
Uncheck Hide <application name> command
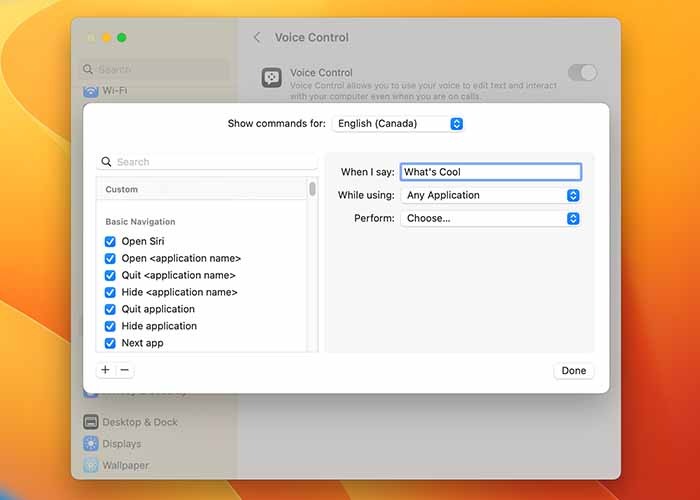click(x=110, y=292)
